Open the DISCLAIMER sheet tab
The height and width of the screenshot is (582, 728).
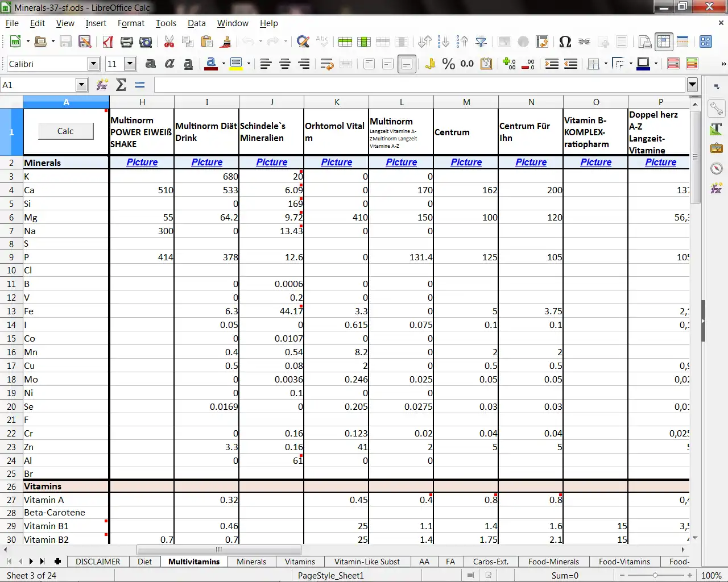pyautogui.click(x=98, y=562)
